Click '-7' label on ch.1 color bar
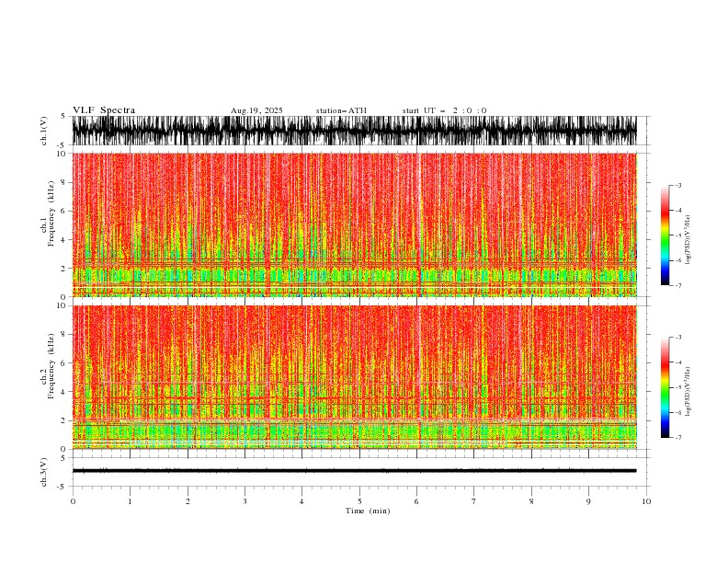The width and height of the screenshot is (728, 563). (678, 285)
